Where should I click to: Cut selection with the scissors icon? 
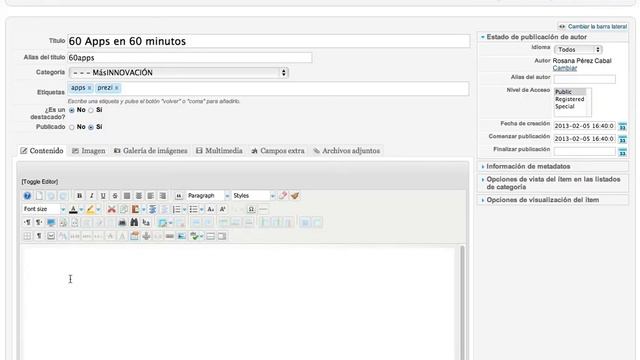click(x=111, y=209)
